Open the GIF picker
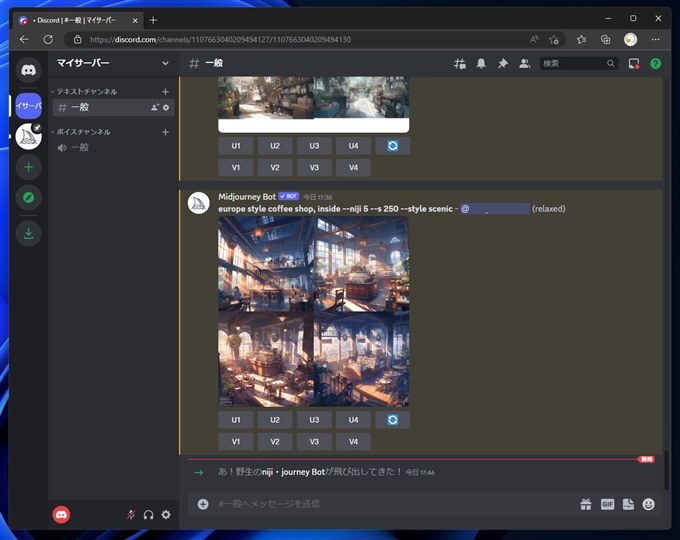 coord(607,504)
